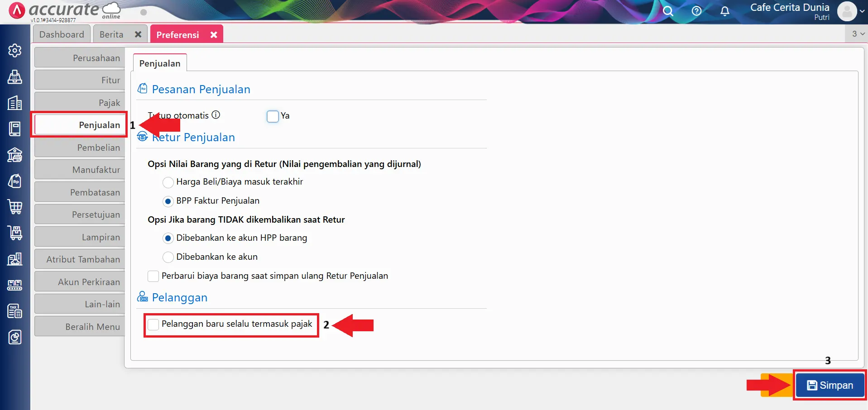Open the search magnifier icon
The height and width of the screenshot is (410, 868).
[x=668, y=11]
